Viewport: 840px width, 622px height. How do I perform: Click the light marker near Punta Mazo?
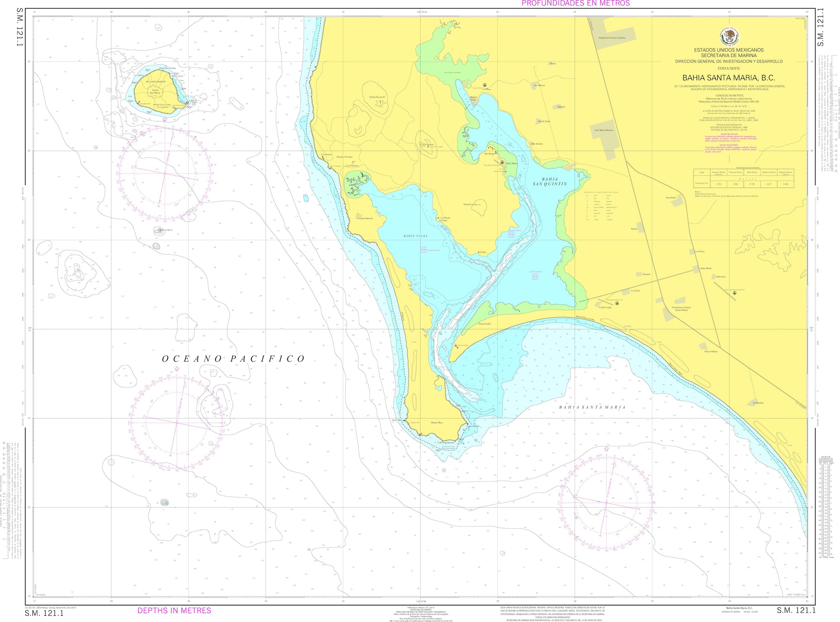click(x=404, y=420)
